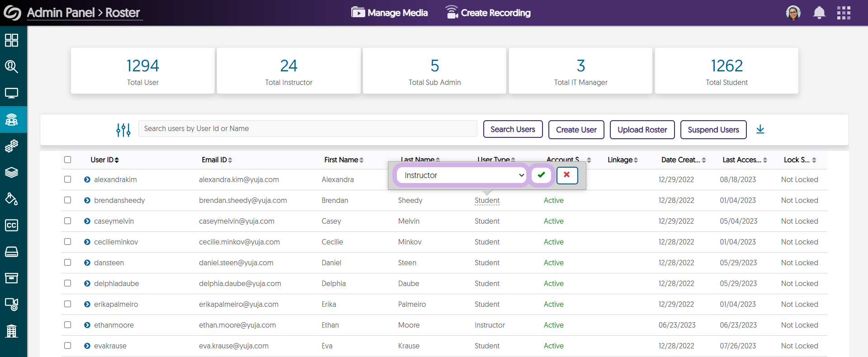
Task: Check the alexandrakim row checkbox
Action: point(68,179)
